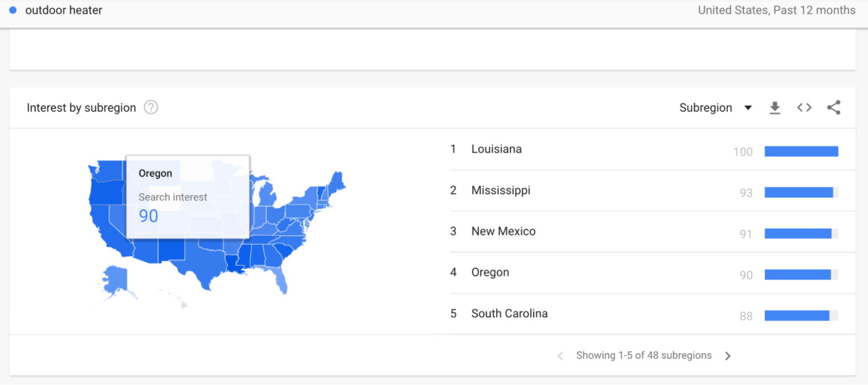This screenshot has width=868, height=385.
Task: Select the Louisiana list row
Action: (x=496, y=149)
